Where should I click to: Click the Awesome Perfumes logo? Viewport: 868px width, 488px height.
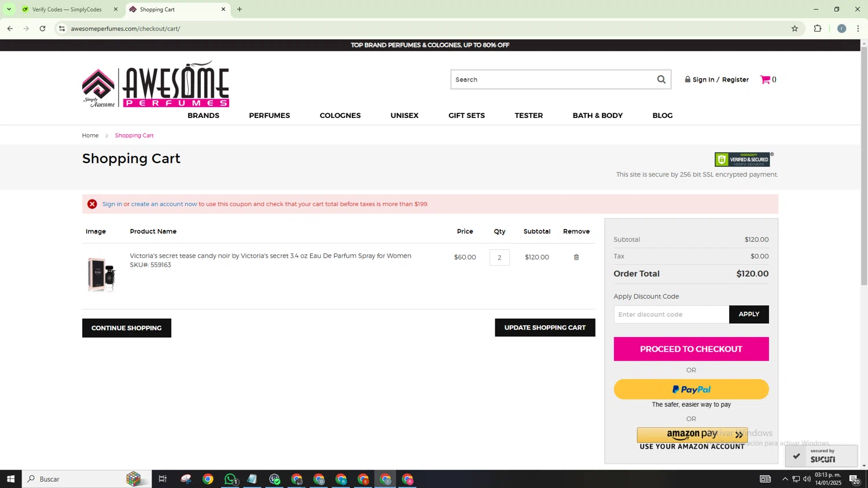coord(156,84)
